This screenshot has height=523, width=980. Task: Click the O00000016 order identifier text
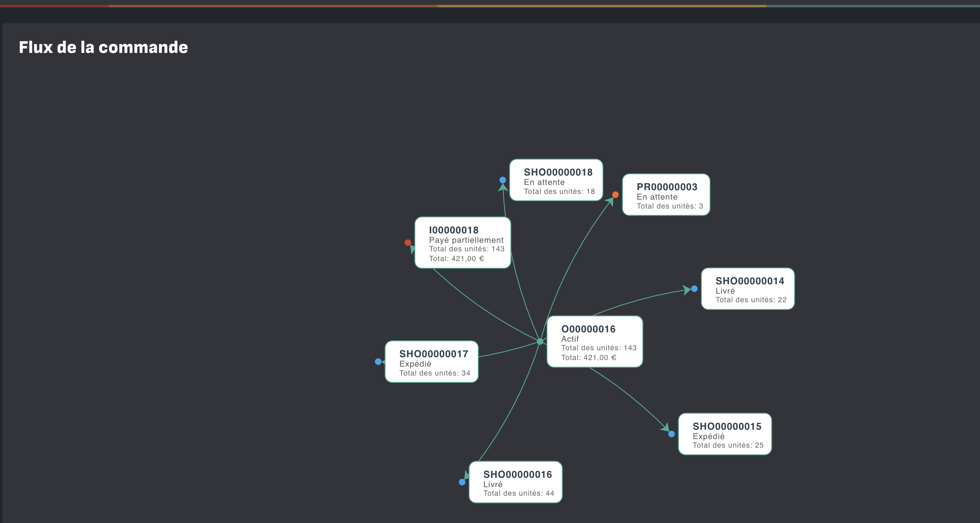588,329
